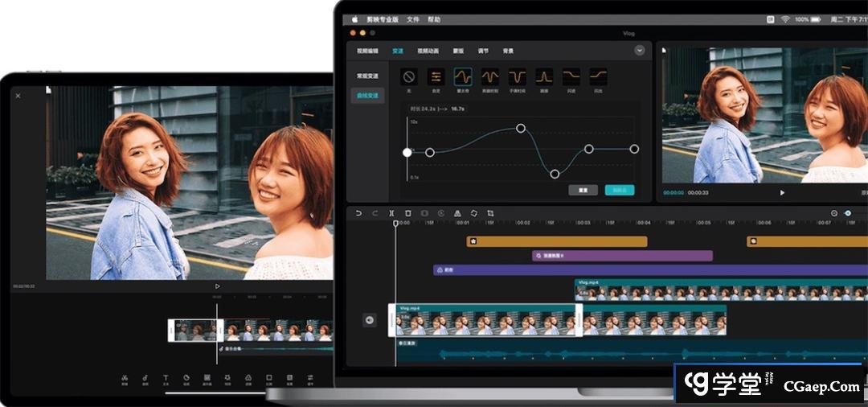Tap the text 'T' tool on tablet
Viewport: 868px width, 407px height.
pos(166,377)
